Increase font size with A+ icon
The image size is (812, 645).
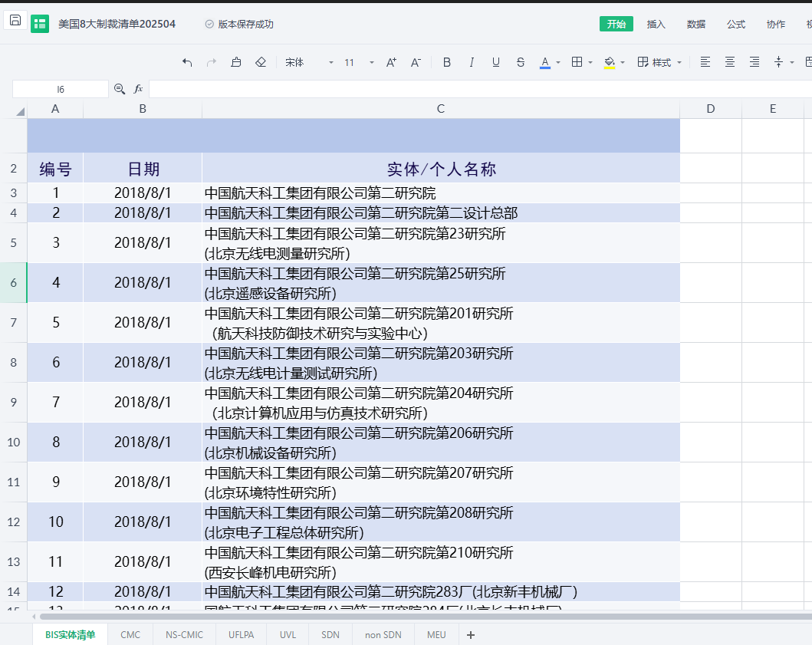pos(391,62)
